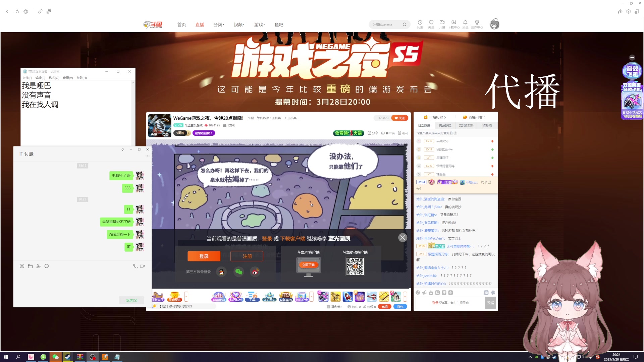Expand the 分类 dropdown menu

219,24
